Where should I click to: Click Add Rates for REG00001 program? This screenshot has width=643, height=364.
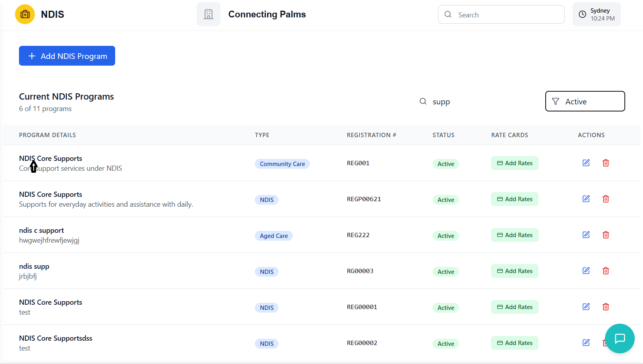pyautogui.click(x=514, y=307)
